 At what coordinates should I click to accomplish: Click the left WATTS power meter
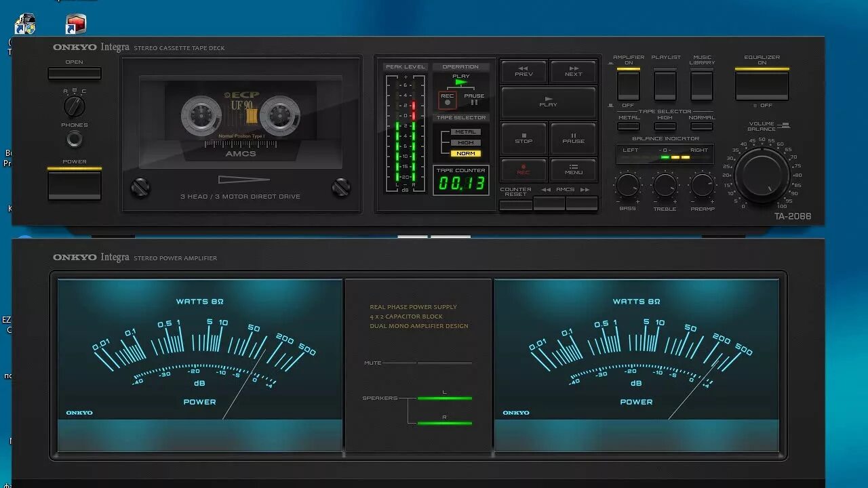[x=200, y=365]
